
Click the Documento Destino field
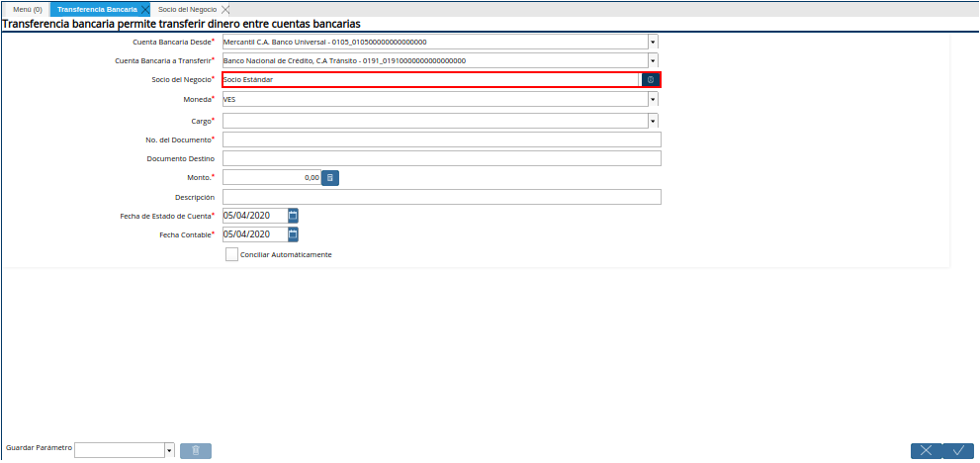click(442, 158)
